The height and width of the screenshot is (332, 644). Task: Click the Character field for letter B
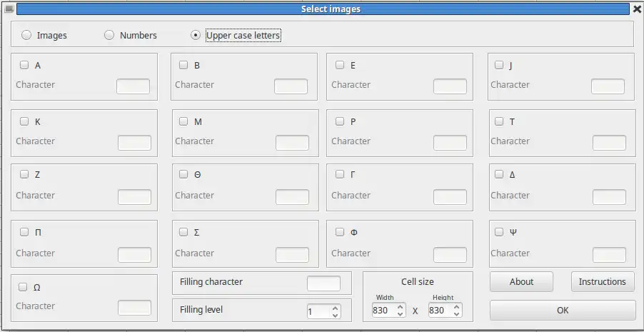[x=291, y=86]
